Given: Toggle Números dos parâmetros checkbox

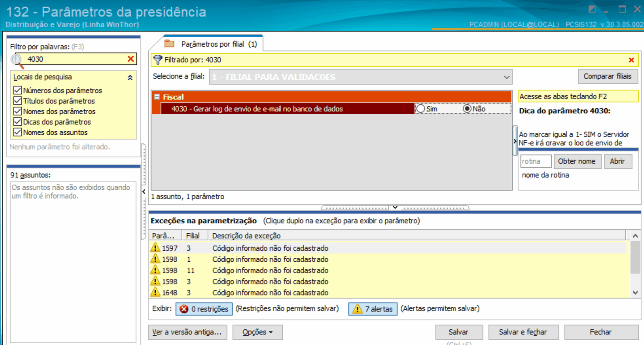Looking at the screenshot, I should click(17, 90).
